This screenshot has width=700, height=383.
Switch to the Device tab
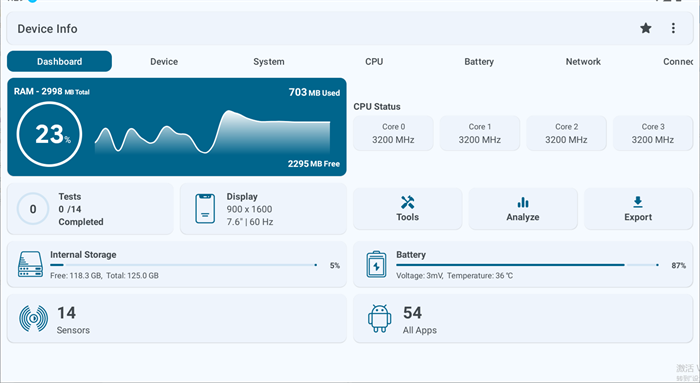pos(164,62)
